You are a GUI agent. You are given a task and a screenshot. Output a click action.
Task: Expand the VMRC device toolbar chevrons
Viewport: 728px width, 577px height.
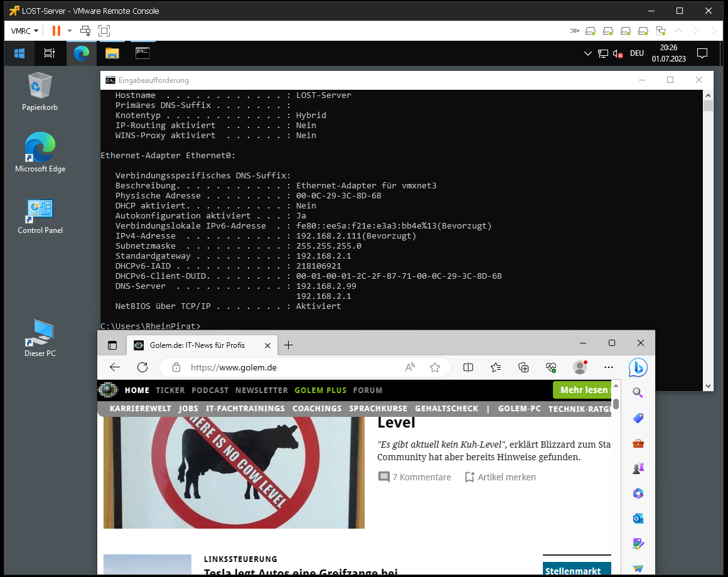tap(575, 31)
